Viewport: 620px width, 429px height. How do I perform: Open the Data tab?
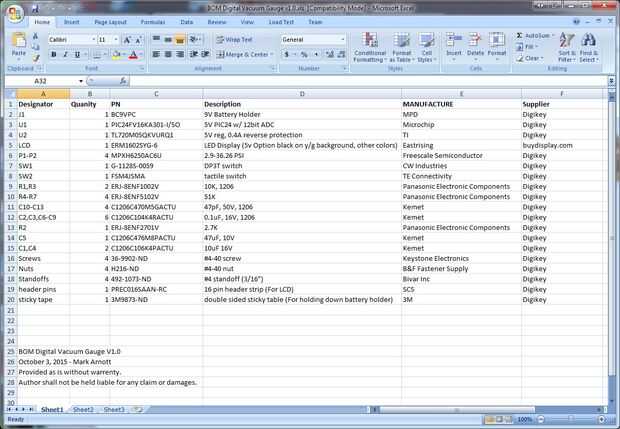187,22
